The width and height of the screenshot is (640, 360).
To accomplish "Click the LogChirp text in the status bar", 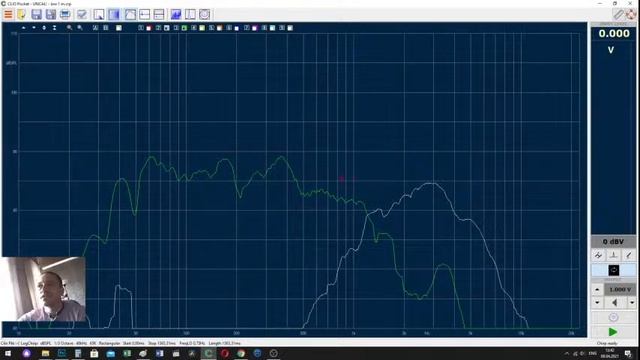I will 28,343.
